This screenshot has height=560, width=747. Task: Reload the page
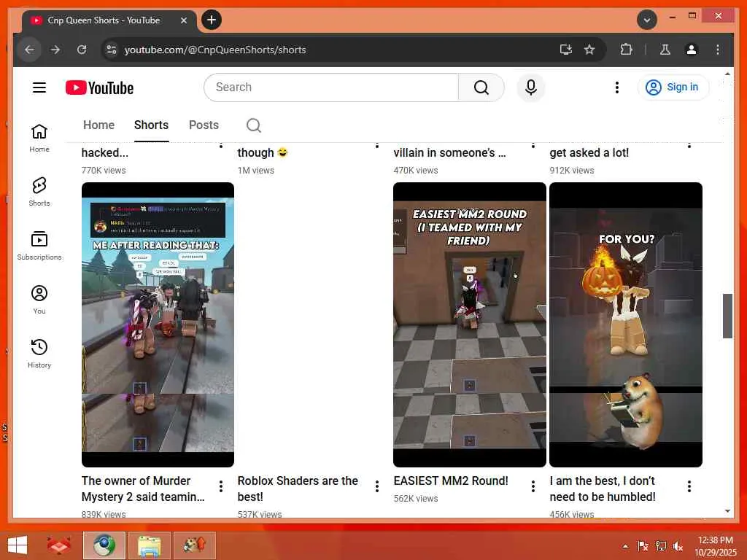coord(82,50)
